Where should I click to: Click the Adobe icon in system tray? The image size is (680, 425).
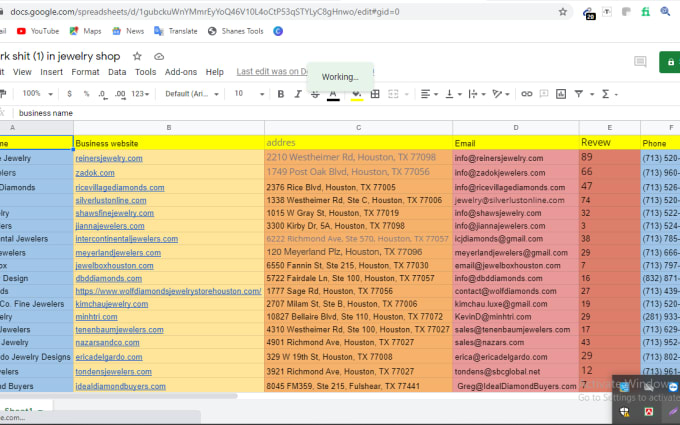(x=649, y=412)
